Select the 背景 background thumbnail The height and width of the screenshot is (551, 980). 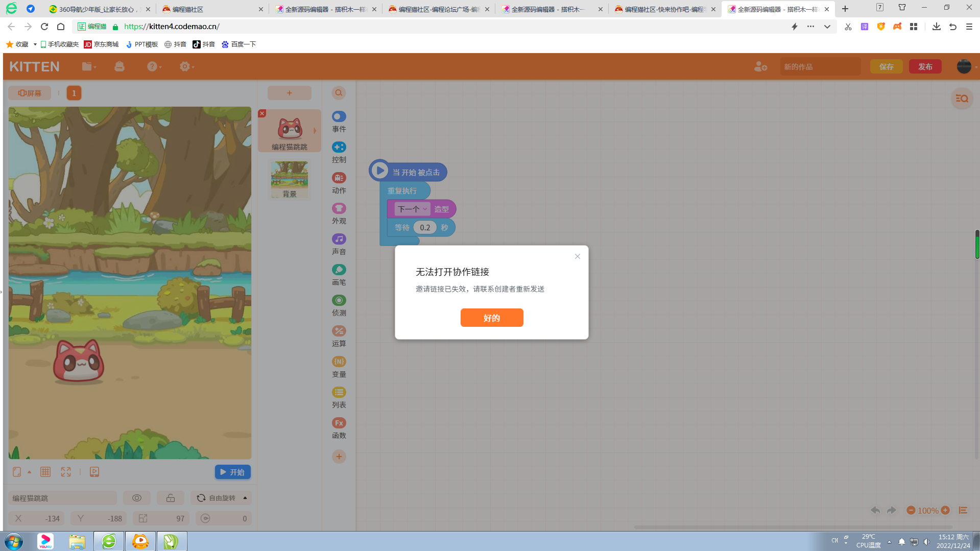(290, 180)
